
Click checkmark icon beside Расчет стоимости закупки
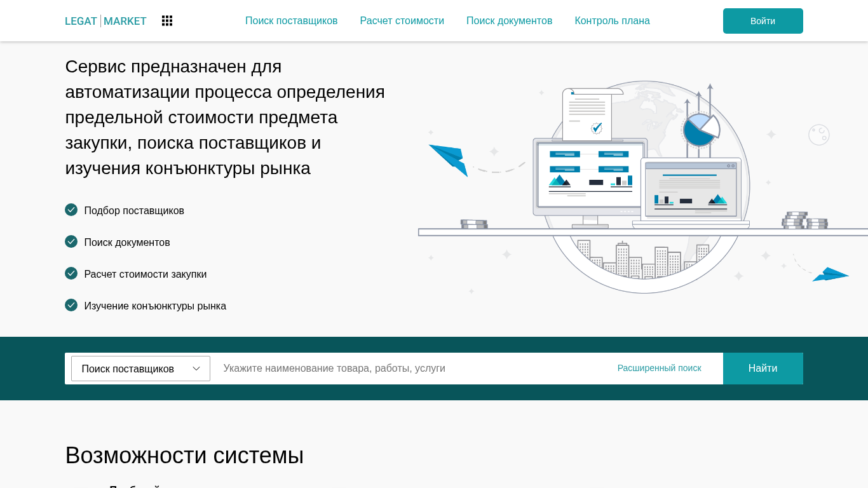71,273
